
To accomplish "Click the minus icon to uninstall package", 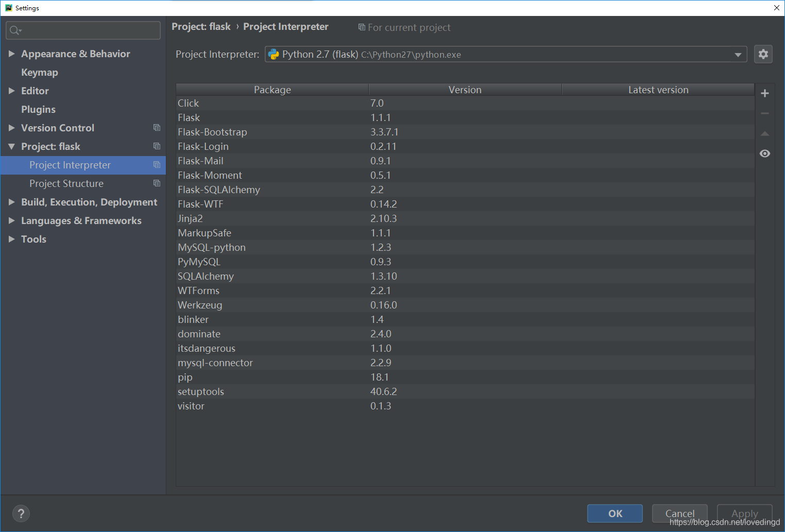I will (x=765, y=113).
